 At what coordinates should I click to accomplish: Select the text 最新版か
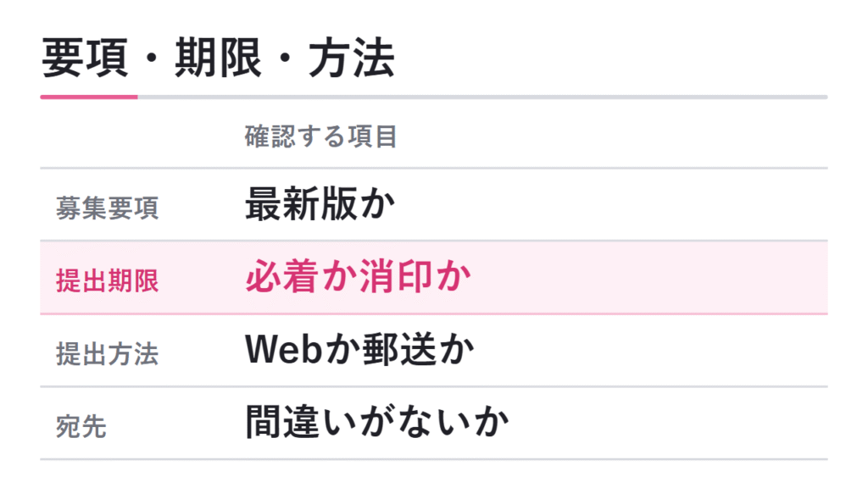pyautogui.click(x=320, y=204)
